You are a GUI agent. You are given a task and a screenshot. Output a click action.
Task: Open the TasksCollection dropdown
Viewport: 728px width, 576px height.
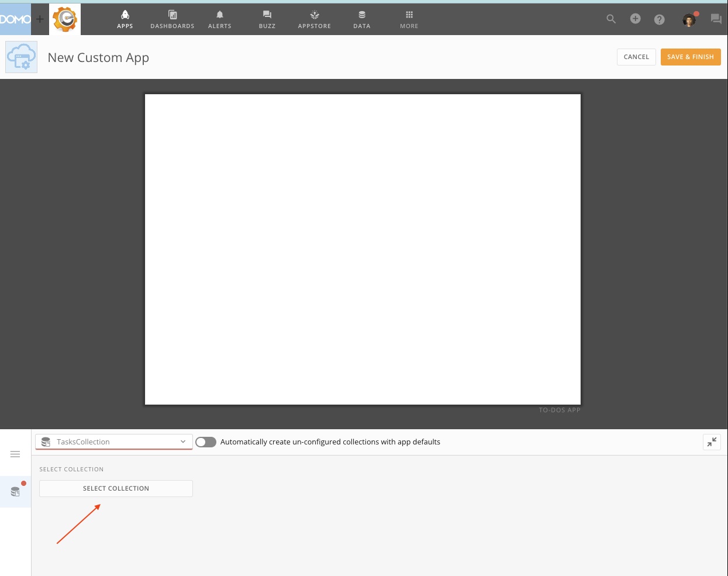pos(114,442)
